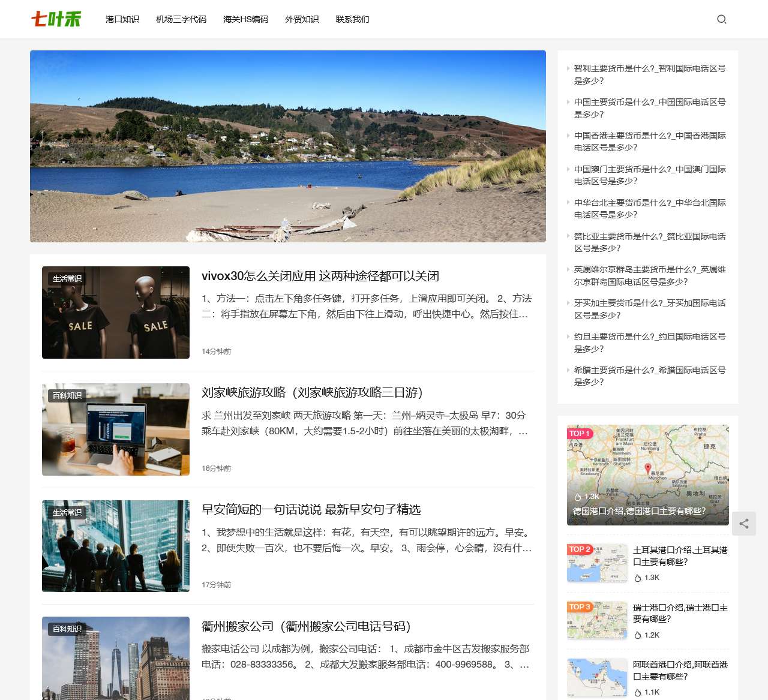Open vivox30怎么关闭应用 article title
Image resolution: width=768 pixels, height=700 pixels.
320,276
